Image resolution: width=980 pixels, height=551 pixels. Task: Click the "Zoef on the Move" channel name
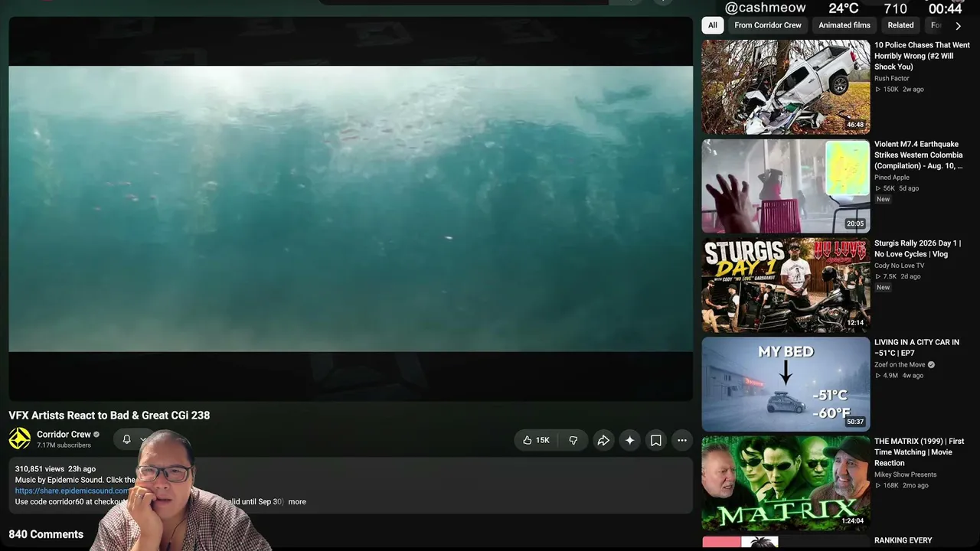point(900,365)
